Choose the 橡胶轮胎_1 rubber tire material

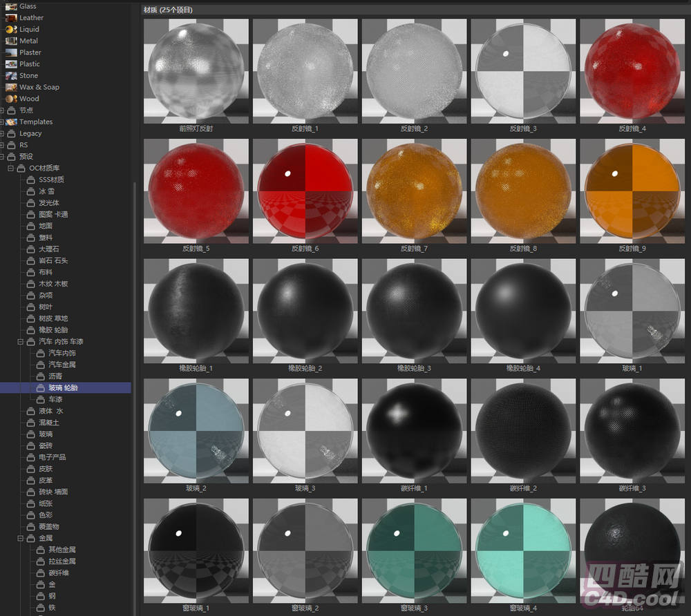coord(196,310)
